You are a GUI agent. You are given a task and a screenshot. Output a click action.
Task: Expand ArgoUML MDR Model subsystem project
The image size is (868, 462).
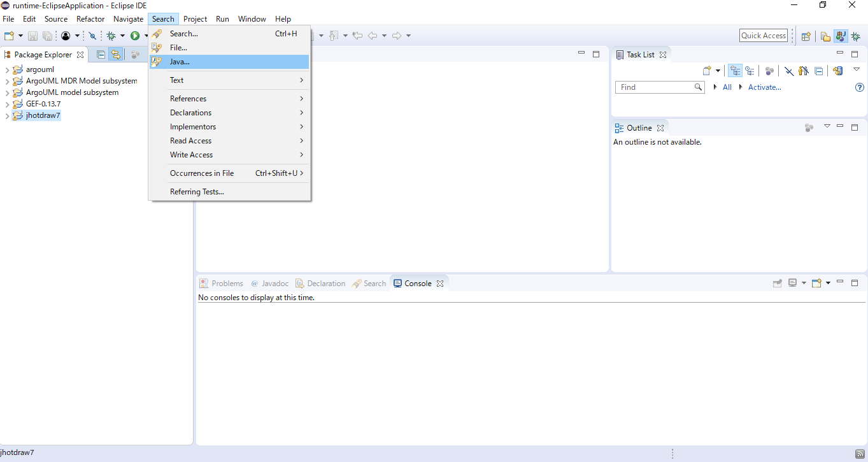(7, 81)
